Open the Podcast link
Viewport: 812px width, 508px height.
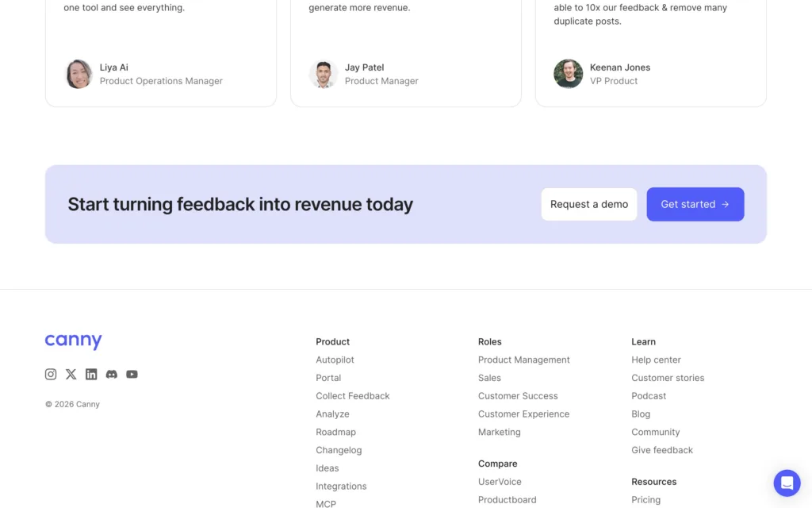tap(649, 396)
